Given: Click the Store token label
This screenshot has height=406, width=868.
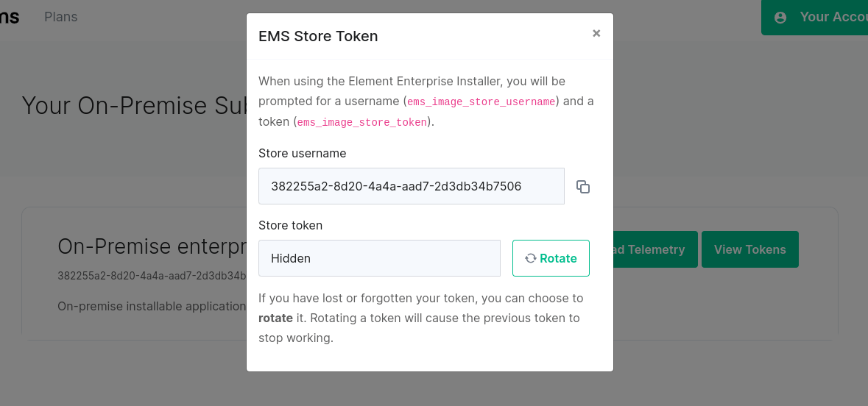Looking at the screenshot, I should [x=291, y=225].
